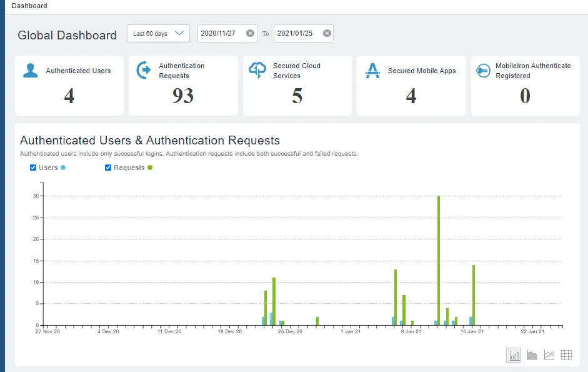The height and width of the screenshot is (372, 588).
Task: Click the 18 Dec 20 axis label
Action: coord(230,331)
